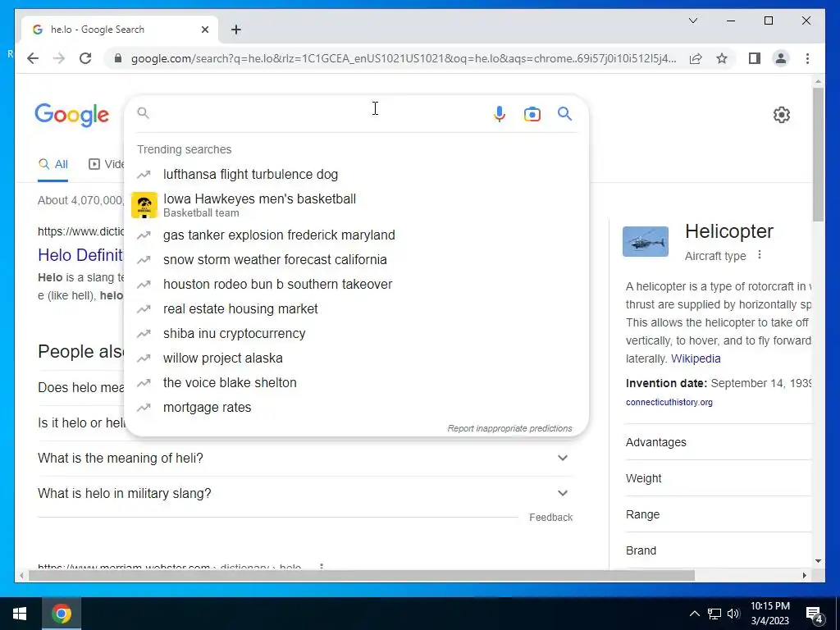Click the horizontal scrollbar thumb
The height and width of the screenshot is (630, 840).
(x=362, y=575)
